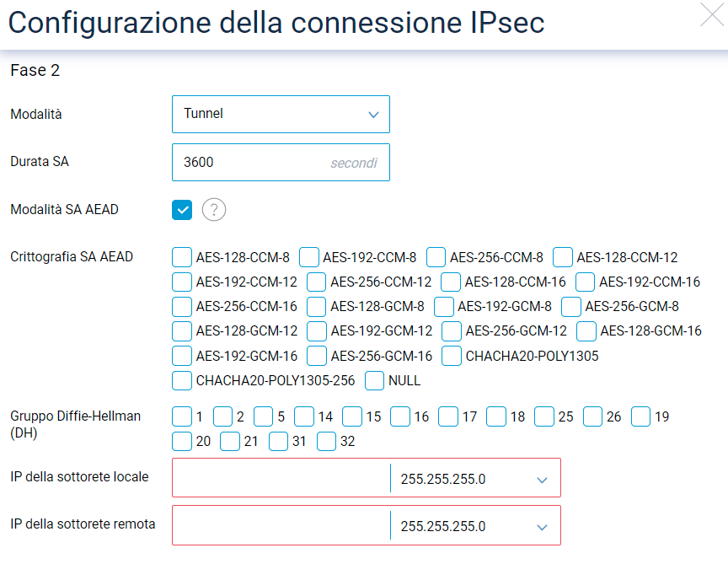
Task: Click the local subnet IP field
Action: pyautogui.click(x=281, y=478)
